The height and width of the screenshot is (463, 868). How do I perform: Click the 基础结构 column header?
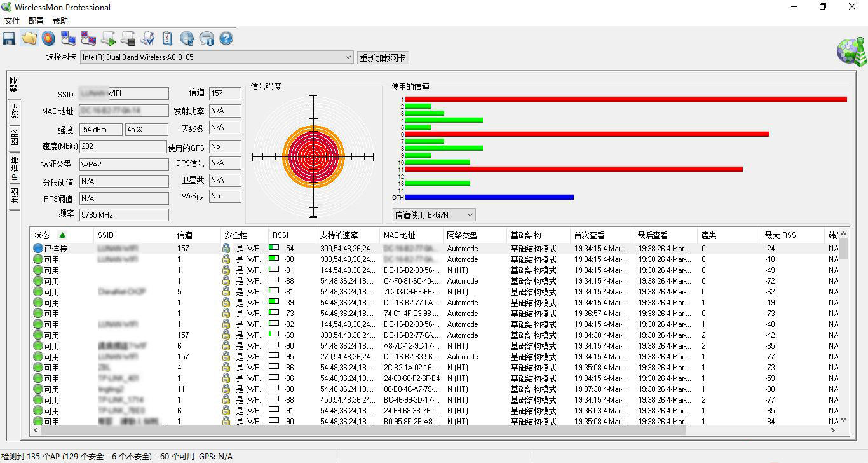click(x=538, y=235)
